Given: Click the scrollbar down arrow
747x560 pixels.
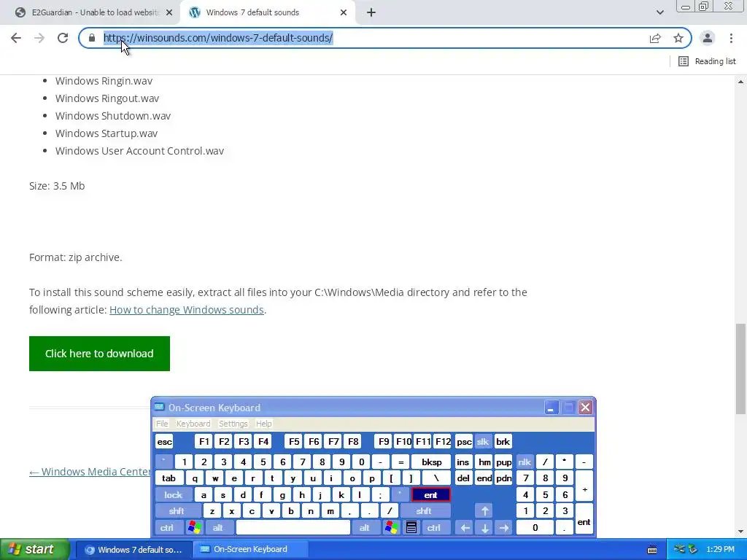Looking at the screenshot, I should pos(740,532).
